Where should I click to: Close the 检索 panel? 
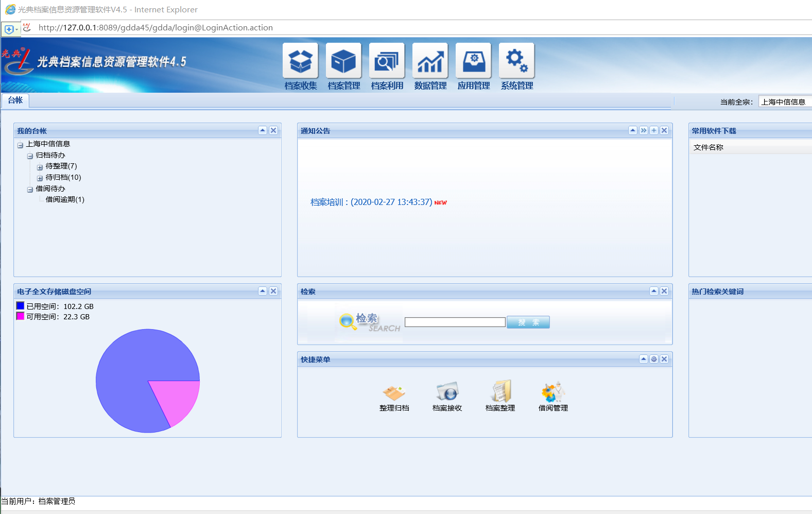tap(664, 291)
